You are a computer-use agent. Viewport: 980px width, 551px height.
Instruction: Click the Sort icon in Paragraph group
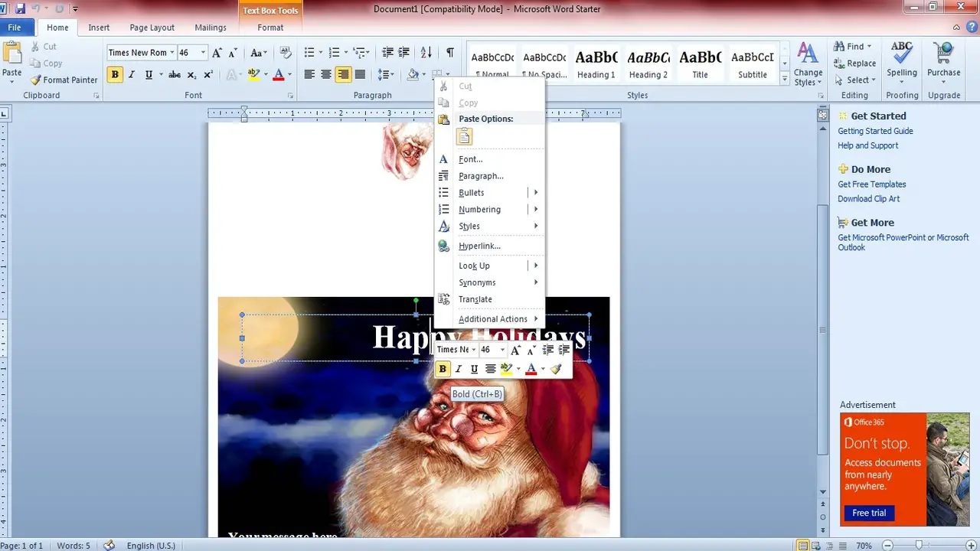pos(426,53)
